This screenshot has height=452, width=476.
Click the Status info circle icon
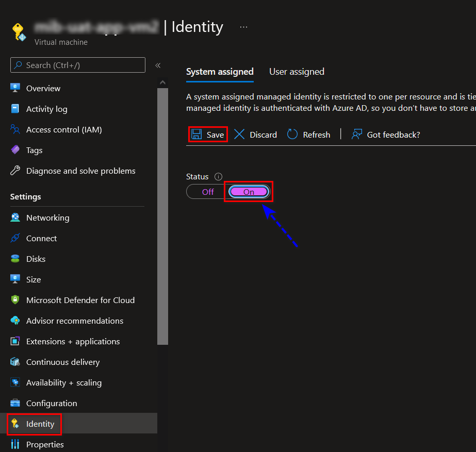coord(218,177)
